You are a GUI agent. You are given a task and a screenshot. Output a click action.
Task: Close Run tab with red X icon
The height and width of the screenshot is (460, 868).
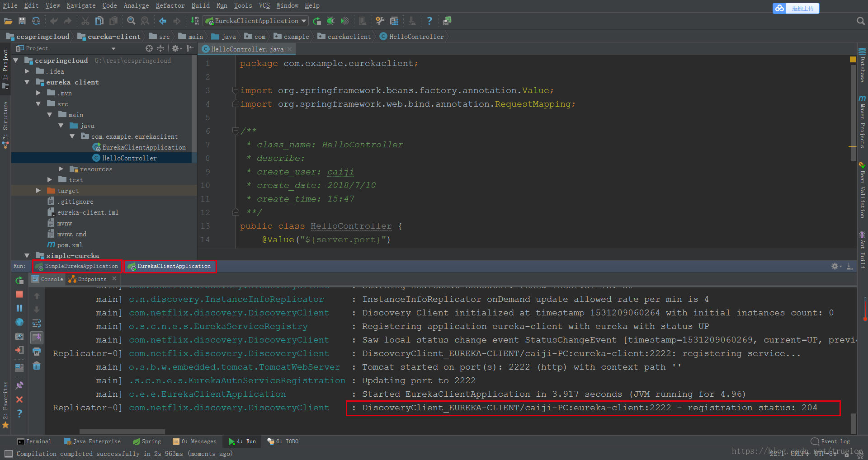point(19,399)
